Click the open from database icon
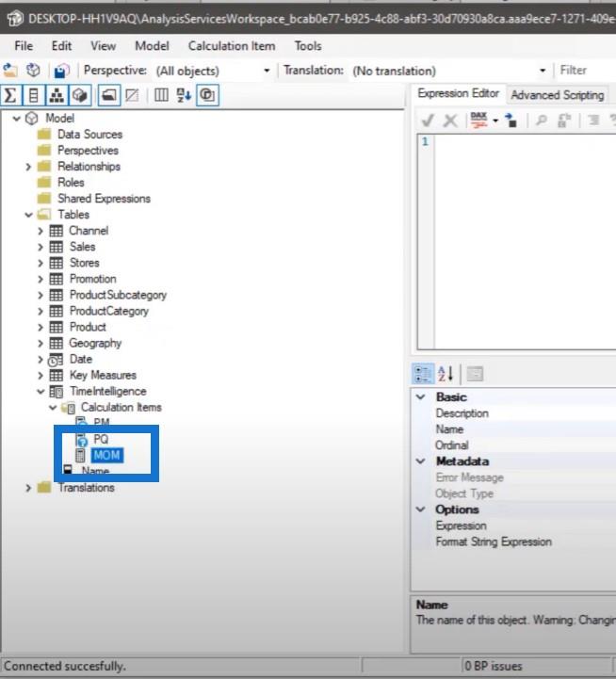616x679 pixels. (x=33, y=70)
